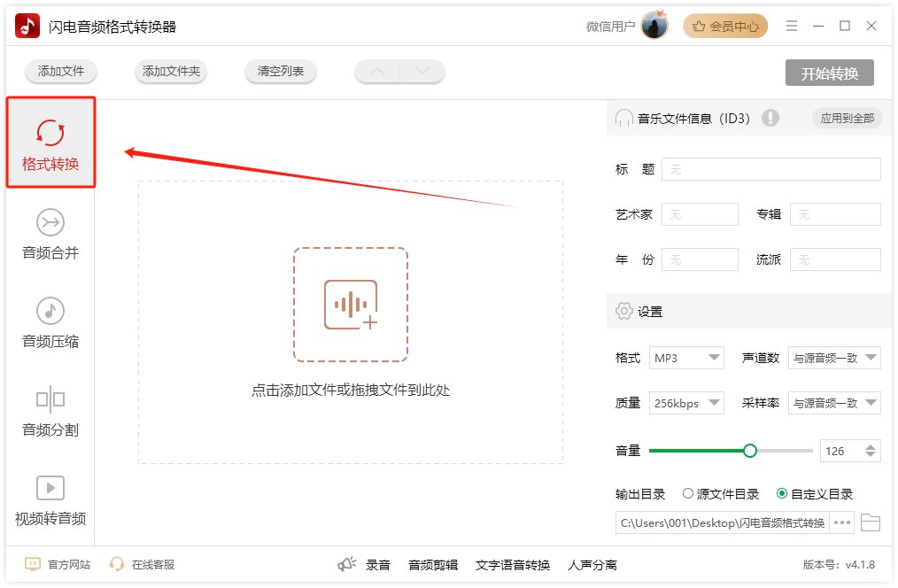The image size is (898, 588).
Task: Open the WeChat user avatar
Action: (654, 25)
